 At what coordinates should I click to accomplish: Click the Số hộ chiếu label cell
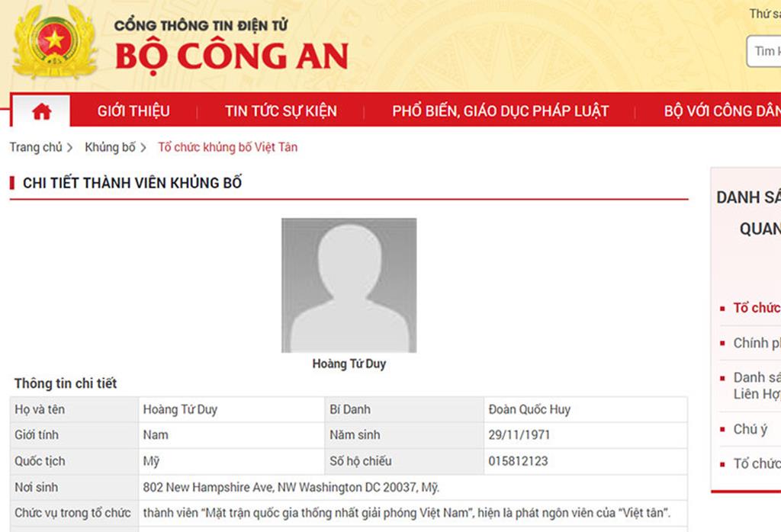coord(404,461)
